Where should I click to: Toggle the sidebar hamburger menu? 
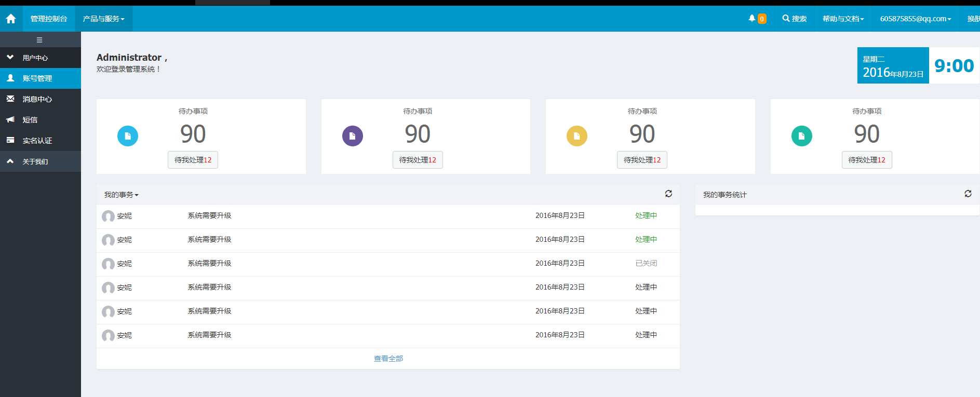(x=39, y=40)
